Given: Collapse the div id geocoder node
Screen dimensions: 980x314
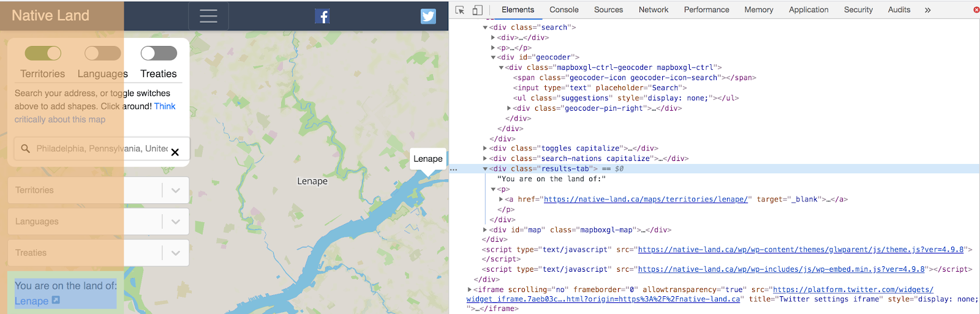Looking at the screenshot, I should (493, 58).
